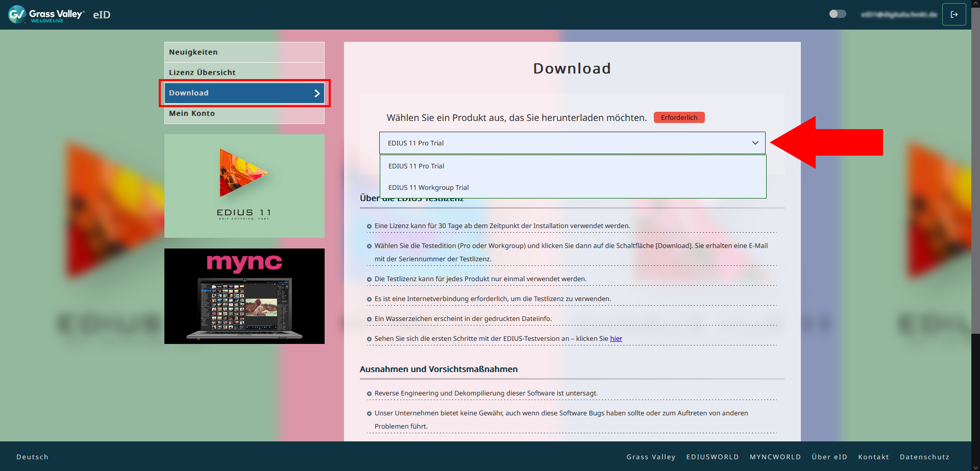Click the page vertical scrollbar
980x471 pixels.
tap(975, 168)
